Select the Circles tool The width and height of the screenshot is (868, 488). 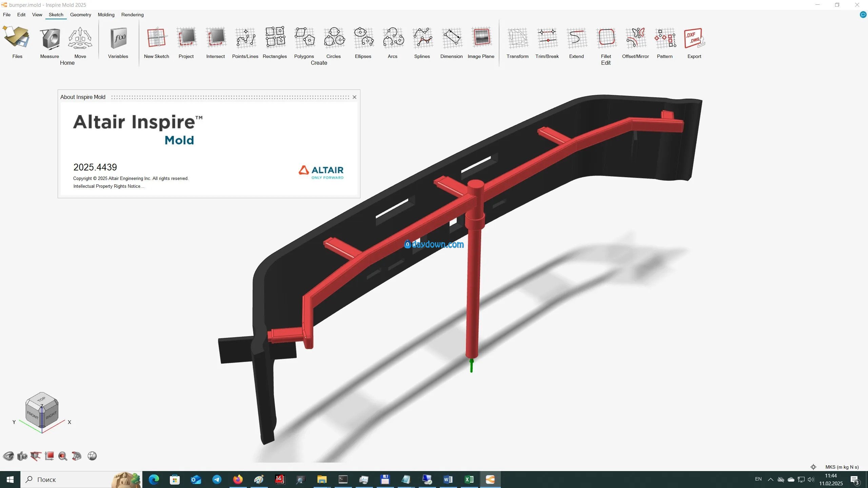334,38
